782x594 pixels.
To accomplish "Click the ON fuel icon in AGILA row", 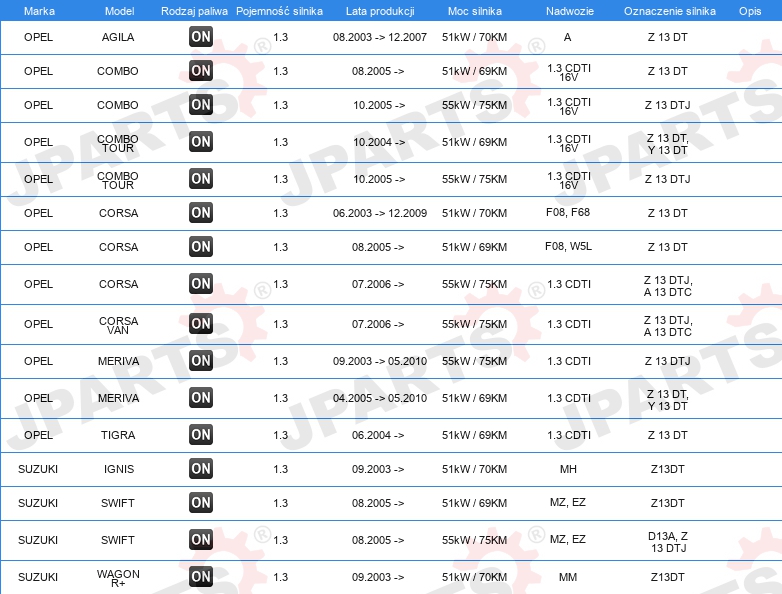I will tap(201, 36).
